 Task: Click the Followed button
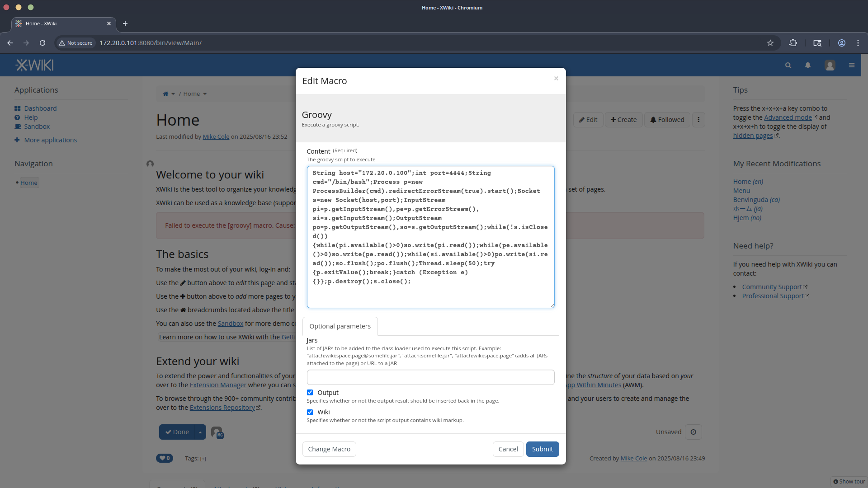[x=667, y=120]
